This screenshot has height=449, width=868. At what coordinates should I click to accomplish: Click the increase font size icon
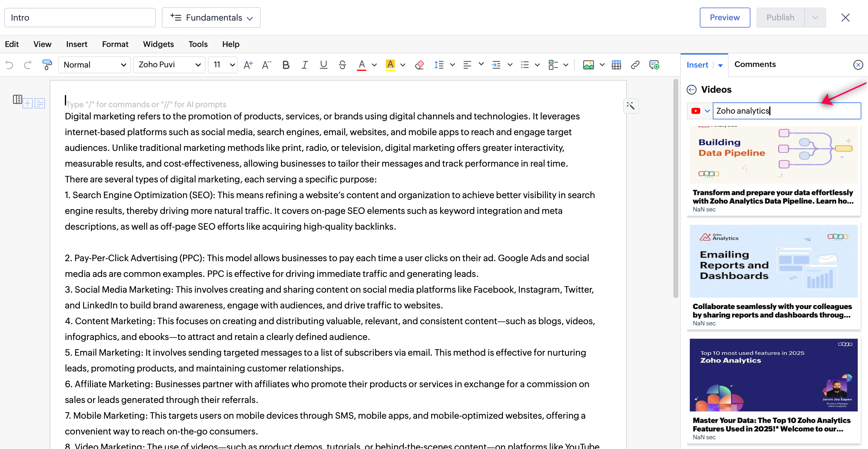[x=248, y=65]
